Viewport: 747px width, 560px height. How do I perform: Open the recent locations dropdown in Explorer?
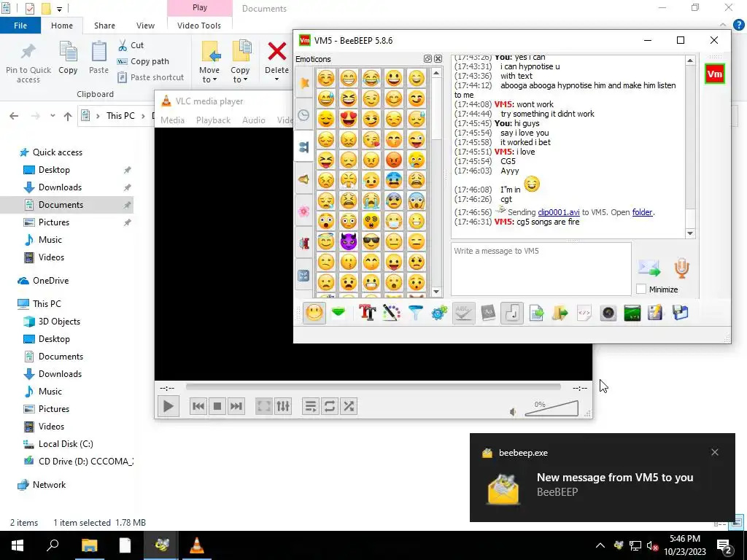pyautogui.click(x=53, y=116)
